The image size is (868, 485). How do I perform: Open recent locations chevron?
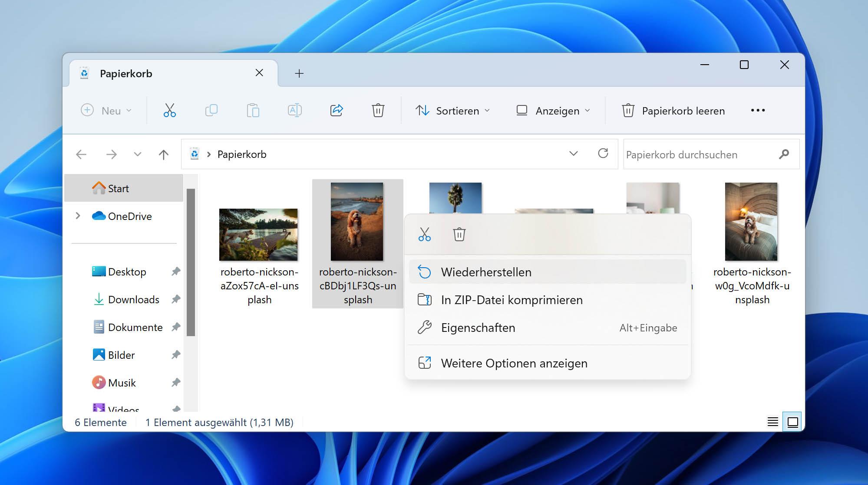click(138, 154)
